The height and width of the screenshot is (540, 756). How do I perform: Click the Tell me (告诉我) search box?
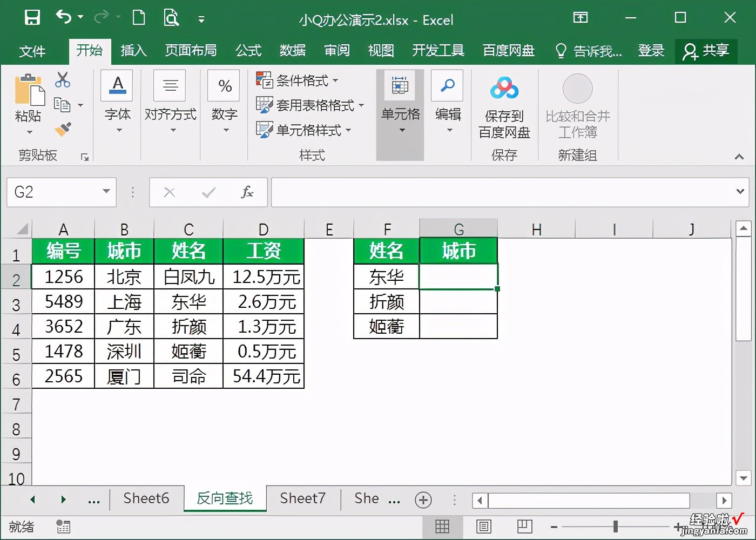tap(589, 51)
